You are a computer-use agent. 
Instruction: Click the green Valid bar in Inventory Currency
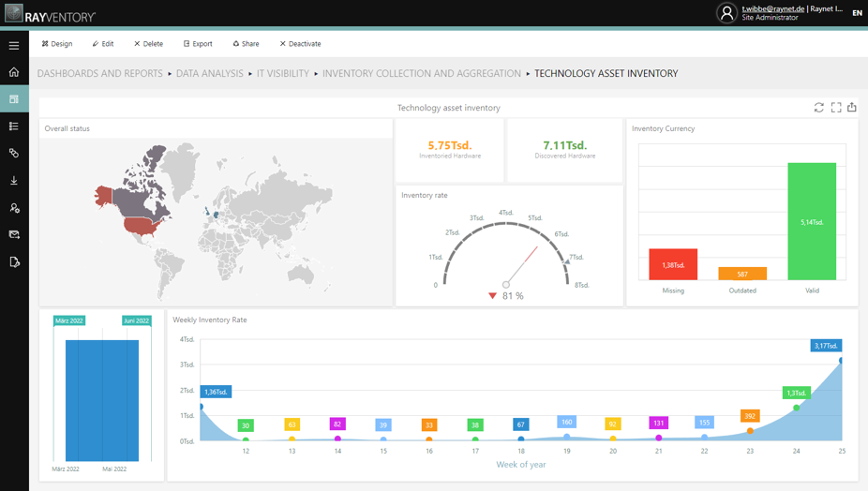[812, 221]
